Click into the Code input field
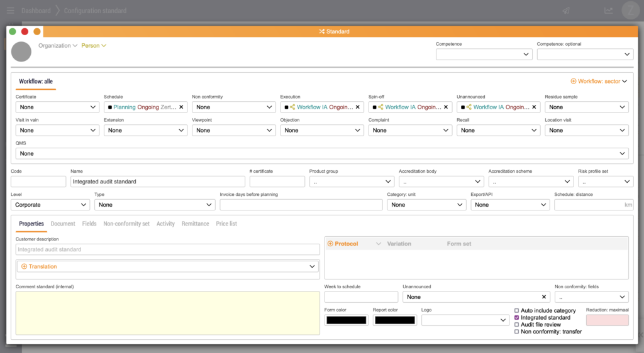Image resolution: width=644 pixels, height=353 pixels. (x=38, y=182)
